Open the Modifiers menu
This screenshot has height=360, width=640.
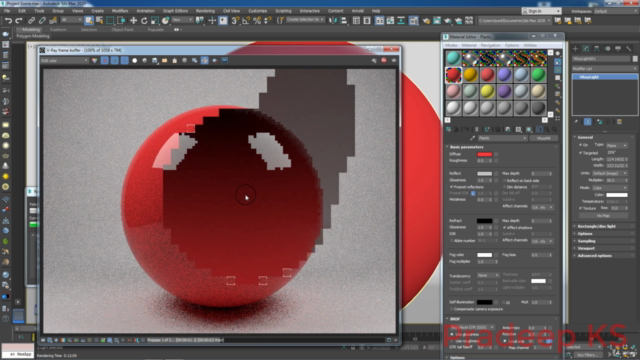click(x=120, y=11)
